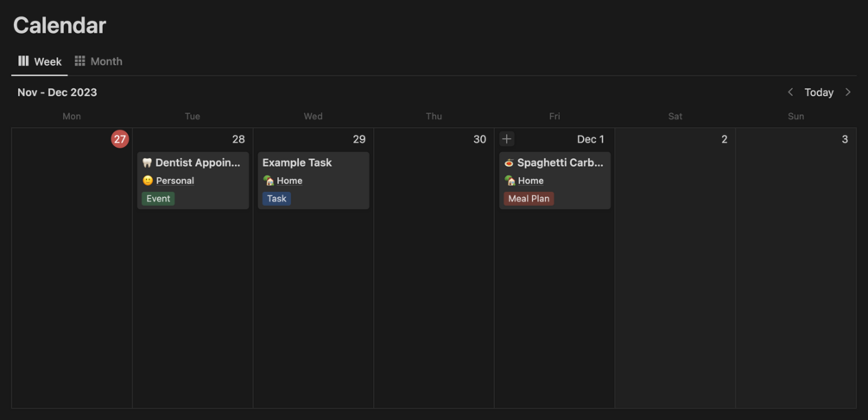Click the green Event tag
Screen dimensions: 868x420
158,199
